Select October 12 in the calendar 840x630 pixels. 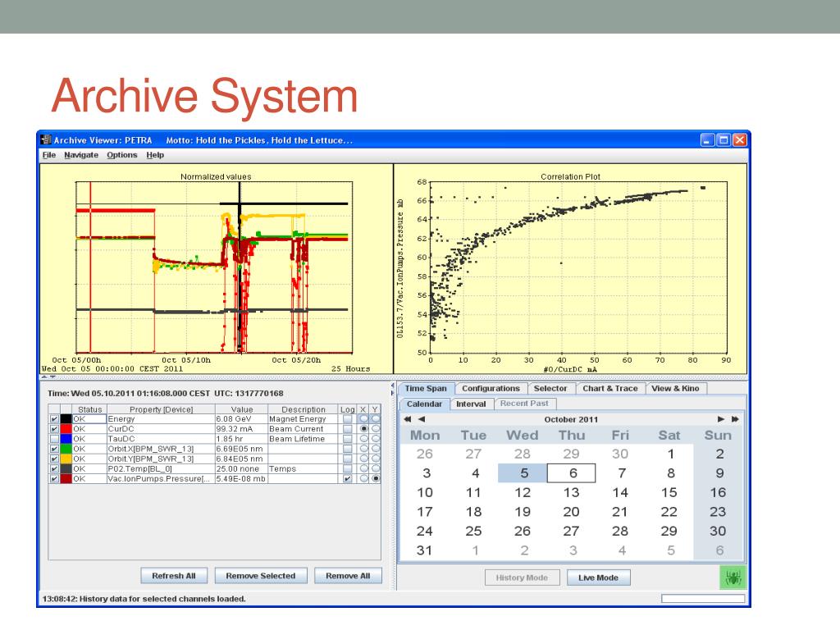pos(523,492)
